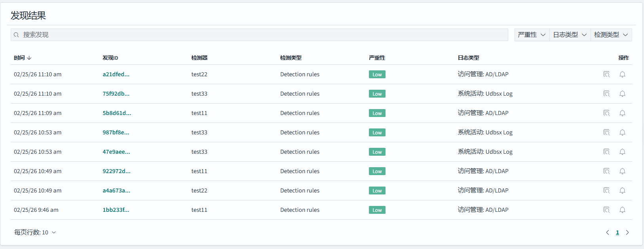Open view details icon for finding 47e9aee
This screenshot has height=249, width=644.
(606, 152)
